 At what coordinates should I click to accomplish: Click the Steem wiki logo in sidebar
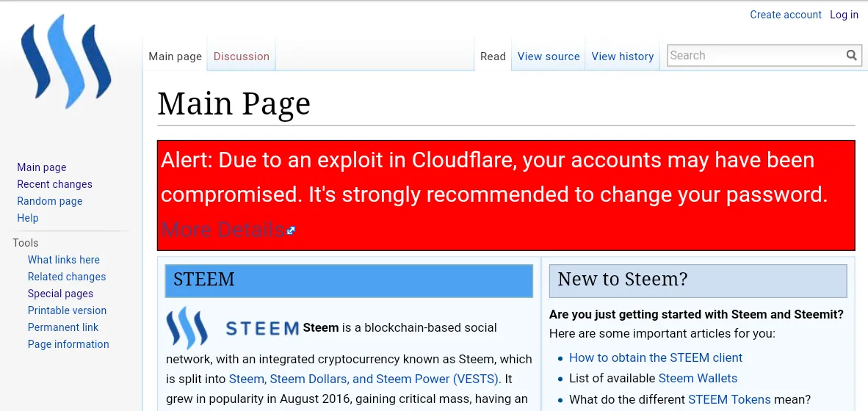[x=66, y=62]
